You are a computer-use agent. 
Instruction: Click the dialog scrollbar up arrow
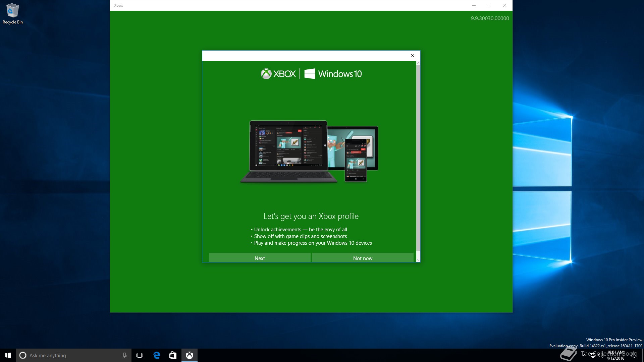418,63
